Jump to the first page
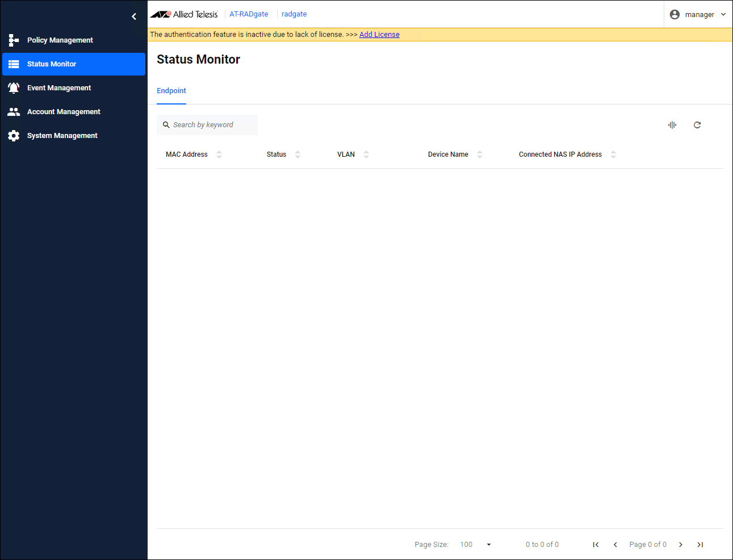Image resolution: width=733 pixels, height=560 pixels. (596, 545)
